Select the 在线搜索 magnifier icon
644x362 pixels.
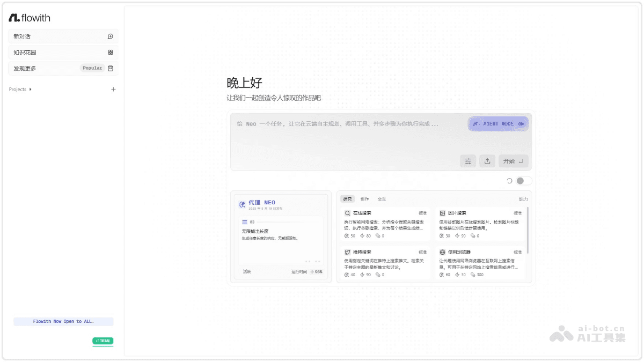(348, 213)
